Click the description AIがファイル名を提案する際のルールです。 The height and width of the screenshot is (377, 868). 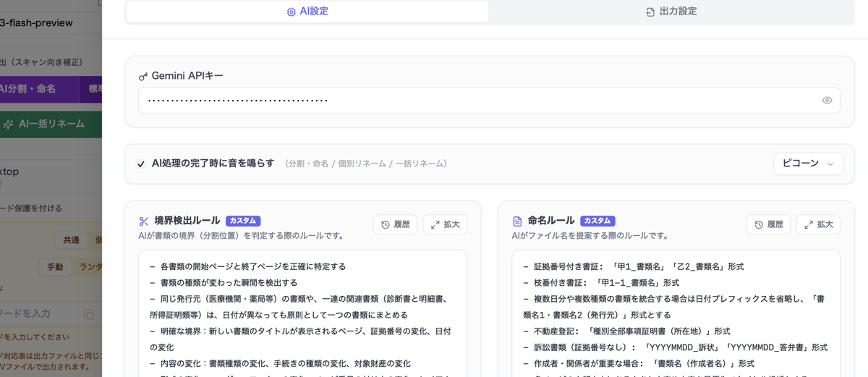click(590, 236)
